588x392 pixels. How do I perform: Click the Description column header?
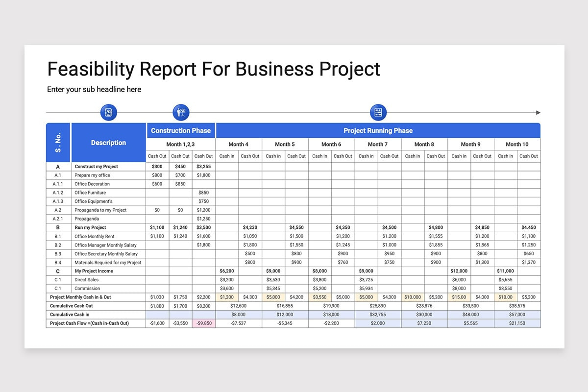click(x=109, y=143)
